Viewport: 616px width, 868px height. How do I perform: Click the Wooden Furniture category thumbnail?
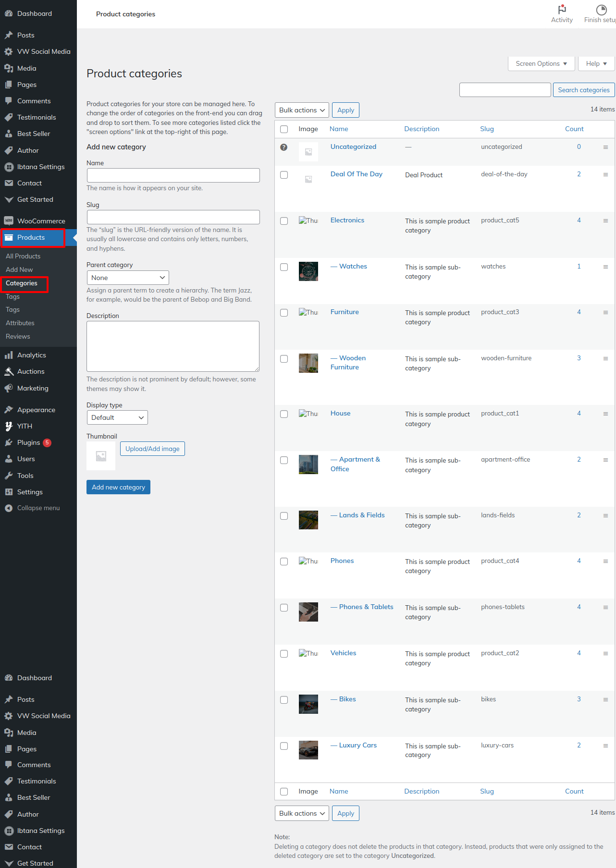point(308,363)
